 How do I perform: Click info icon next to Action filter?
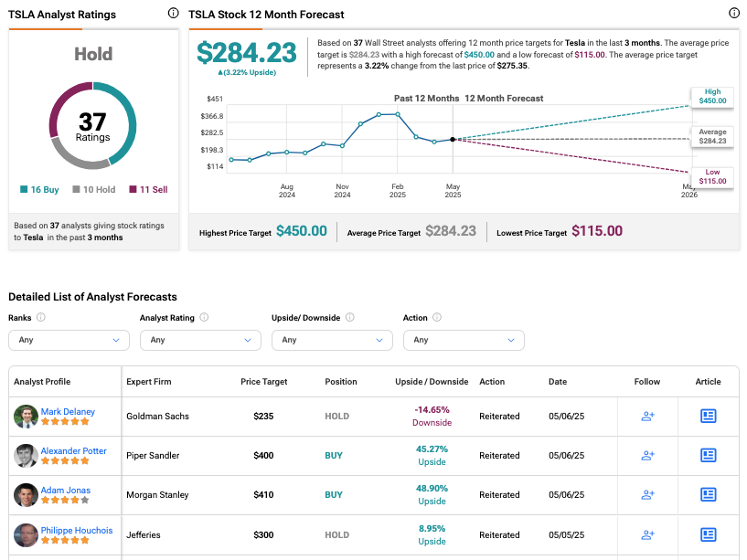coord(437,317)
